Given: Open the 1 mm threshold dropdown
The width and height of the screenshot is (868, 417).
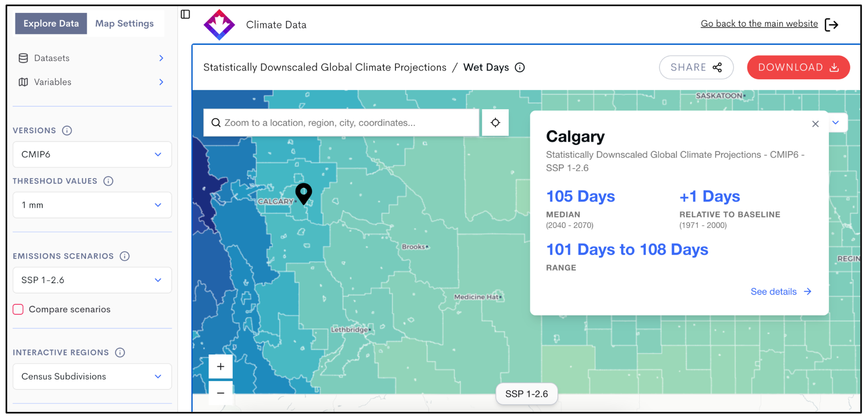Looking at the screenshot, I should (92, 205).
